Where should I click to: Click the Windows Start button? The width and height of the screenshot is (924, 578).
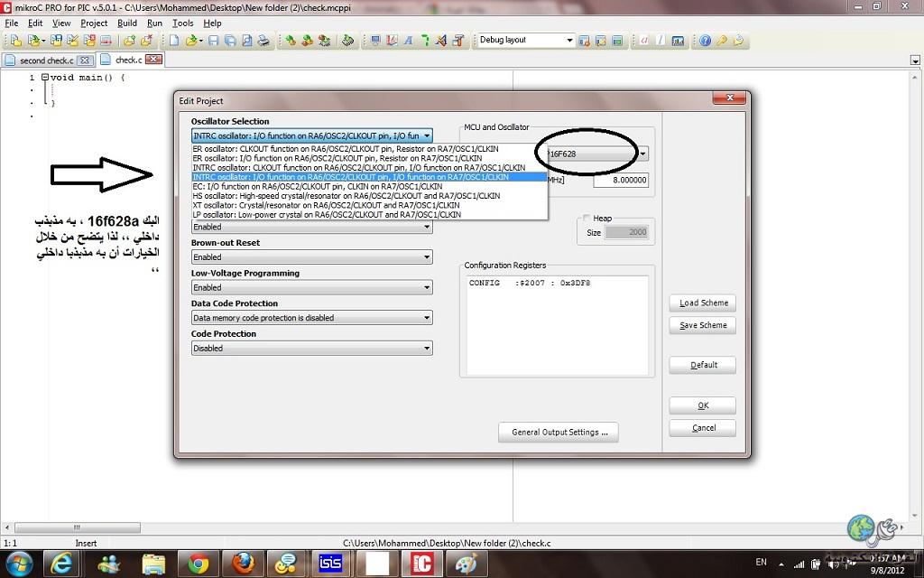tap(20, 564)
